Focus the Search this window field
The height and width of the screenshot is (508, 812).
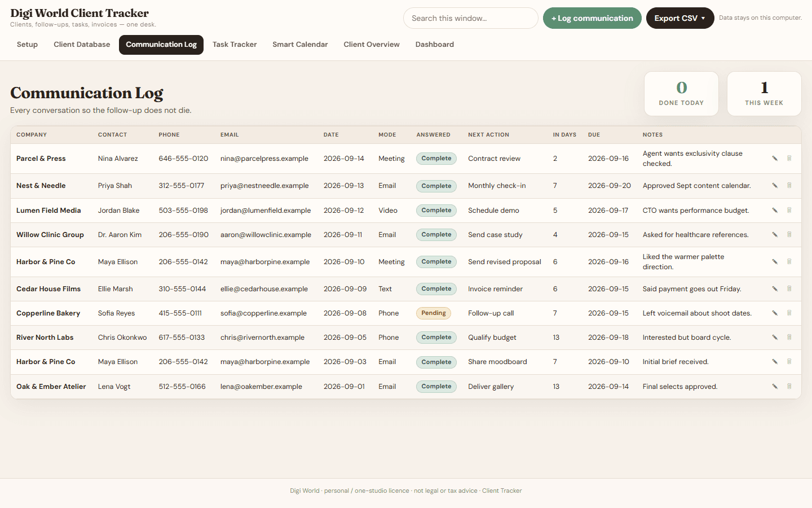coord(471,18)
